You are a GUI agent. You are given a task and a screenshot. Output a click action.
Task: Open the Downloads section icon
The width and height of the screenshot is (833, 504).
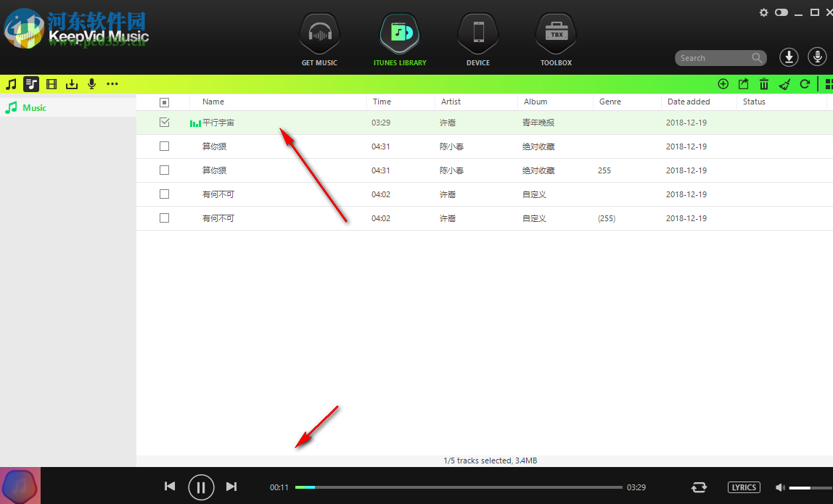pyautogui.click(x=72, y=84)
